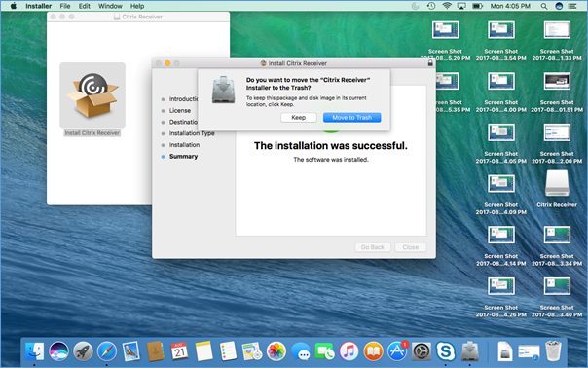Open Finder from the Dock
The width and height of the screenshot is (588, 368).
[x=34, y=351]
